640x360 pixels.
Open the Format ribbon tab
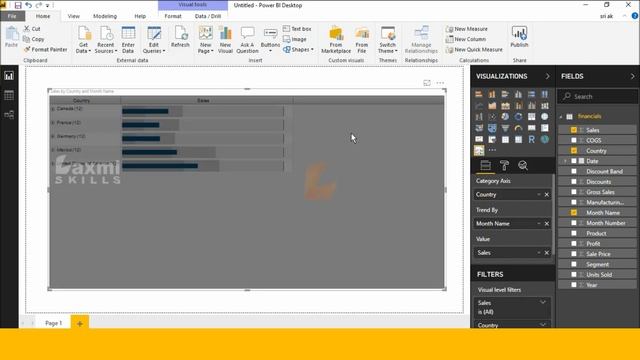click(173, 16)
